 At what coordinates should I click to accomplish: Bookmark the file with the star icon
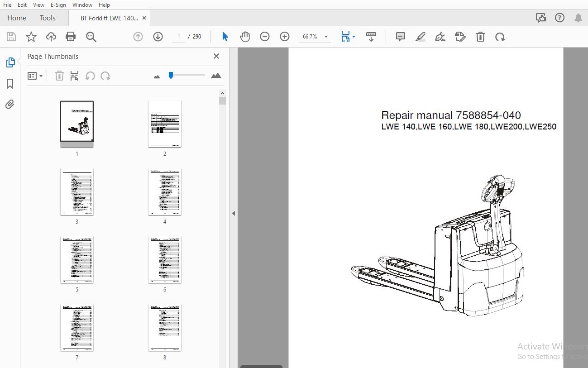point(31,37)
